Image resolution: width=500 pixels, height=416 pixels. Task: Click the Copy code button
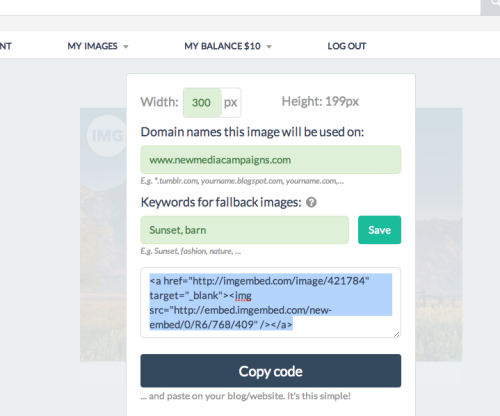click(271, 371)
